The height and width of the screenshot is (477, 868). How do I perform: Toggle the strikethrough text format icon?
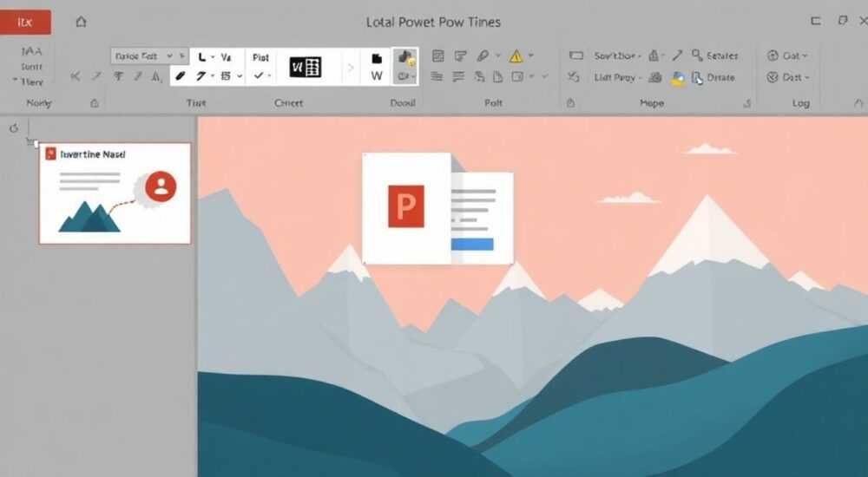pyautogui.click(x=118, y=76)
